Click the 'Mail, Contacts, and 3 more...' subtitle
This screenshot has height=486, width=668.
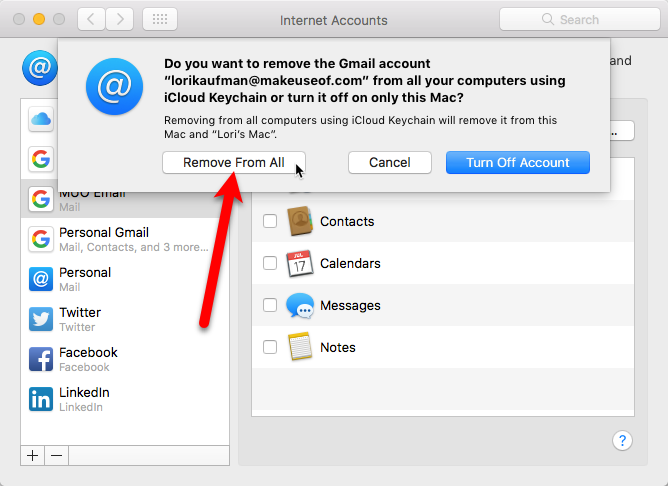tap(134, 247)
